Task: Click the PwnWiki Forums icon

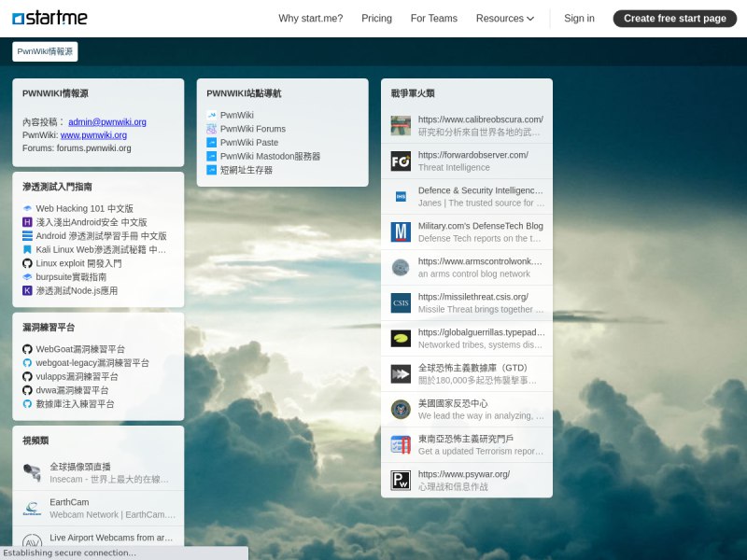Action: [212, 129]
